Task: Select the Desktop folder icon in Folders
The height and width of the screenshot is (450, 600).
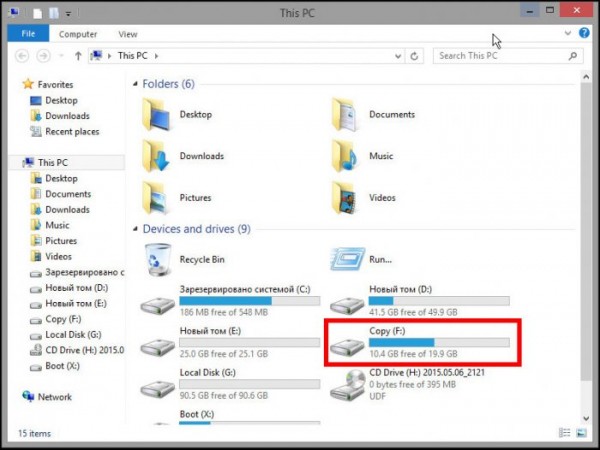Action: (156, 114)
